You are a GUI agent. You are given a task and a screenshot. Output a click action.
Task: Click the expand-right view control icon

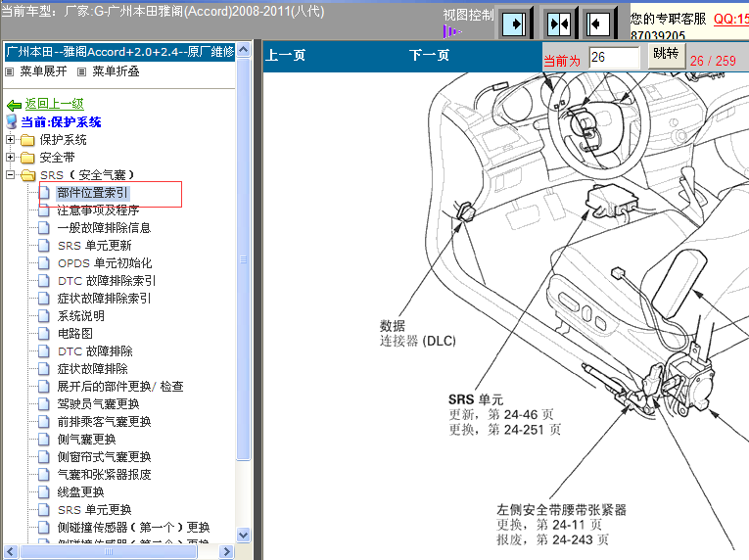click(x=514, y=23)
